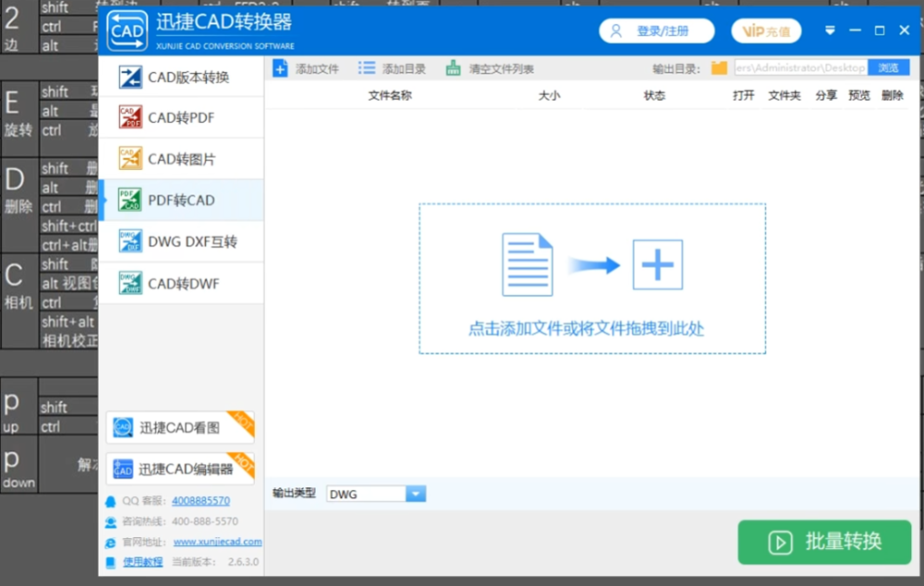Click the 点击添加文件或将文件拖拽到此处 hint text

point(587,328)
